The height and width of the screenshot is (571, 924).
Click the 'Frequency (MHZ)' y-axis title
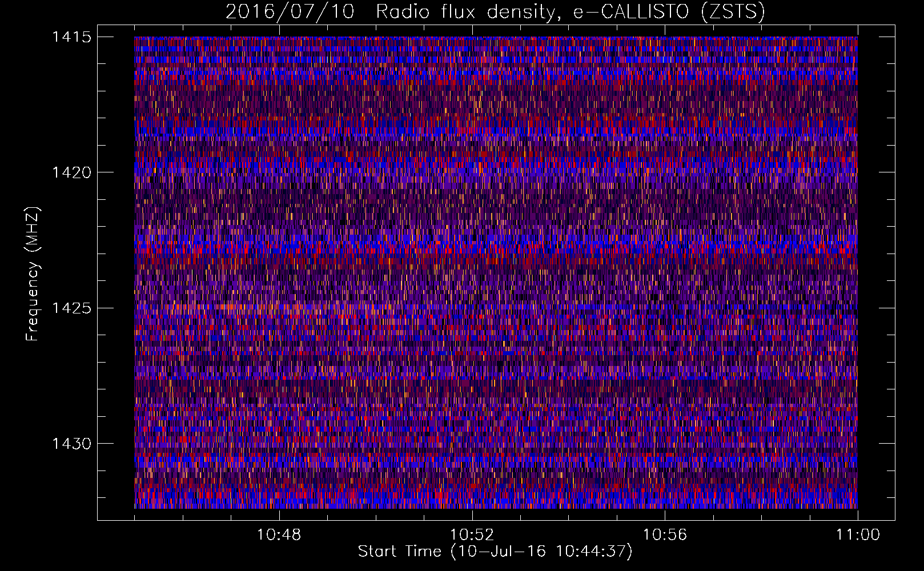tap(33, 274)
